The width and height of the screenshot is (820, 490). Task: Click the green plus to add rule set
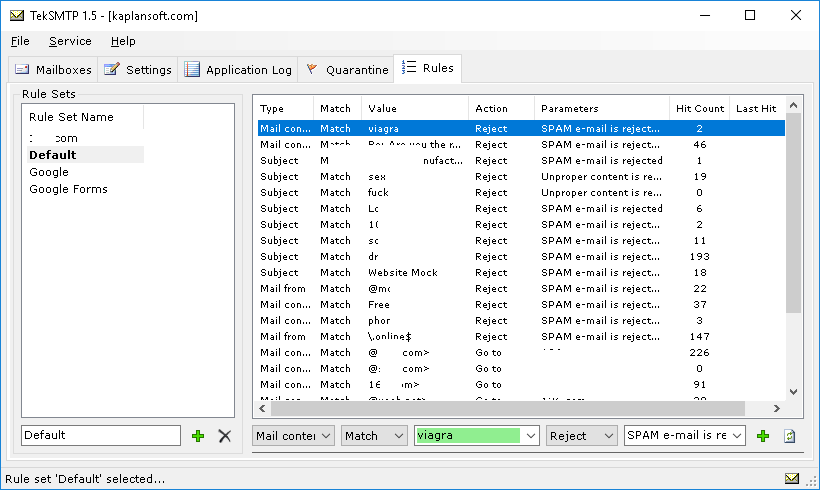[198, 436]
